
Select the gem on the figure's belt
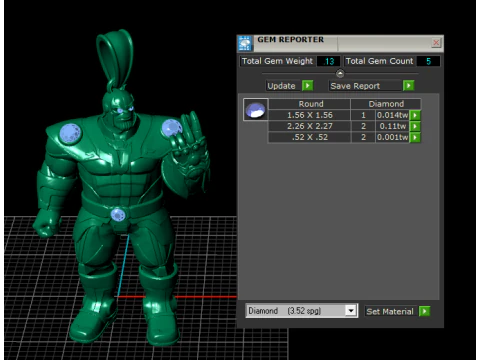[x=118, y=215]
